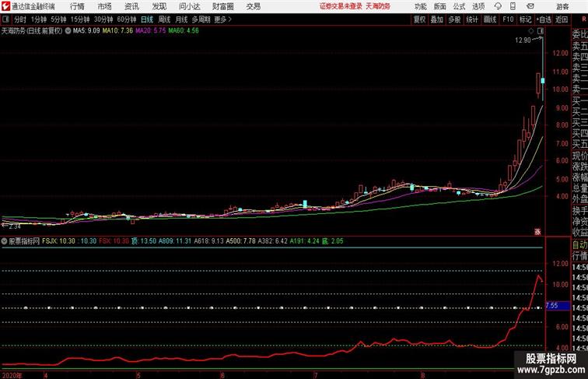Click the MA5: 9.09 indicator label
588x379 pixels.
click(x=86, y=31)
